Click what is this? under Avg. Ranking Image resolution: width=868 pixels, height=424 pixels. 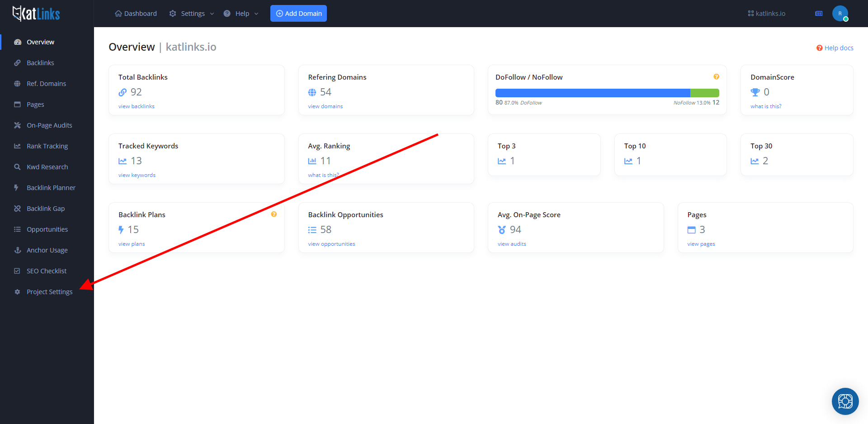pos(323,175)
